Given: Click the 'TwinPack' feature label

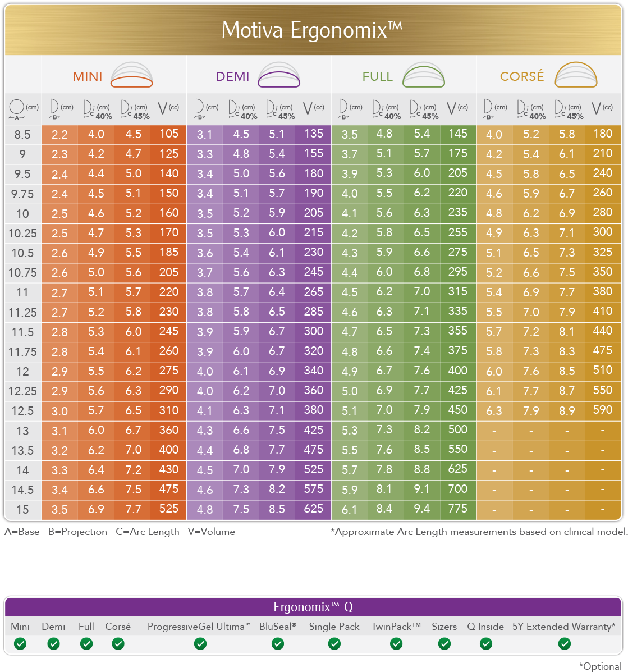Looking at the screenshot, I should [396, 627].
